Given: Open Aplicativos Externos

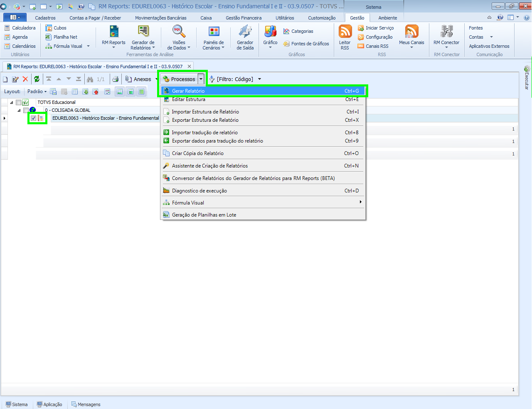Looking at the screenshot, I should tap(489, 46).
